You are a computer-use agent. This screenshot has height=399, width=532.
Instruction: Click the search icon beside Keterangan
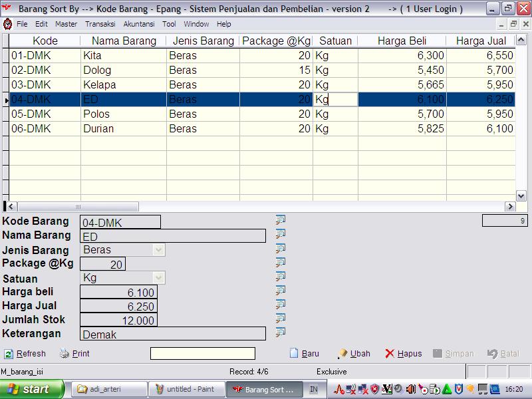(x=280, y=332)
